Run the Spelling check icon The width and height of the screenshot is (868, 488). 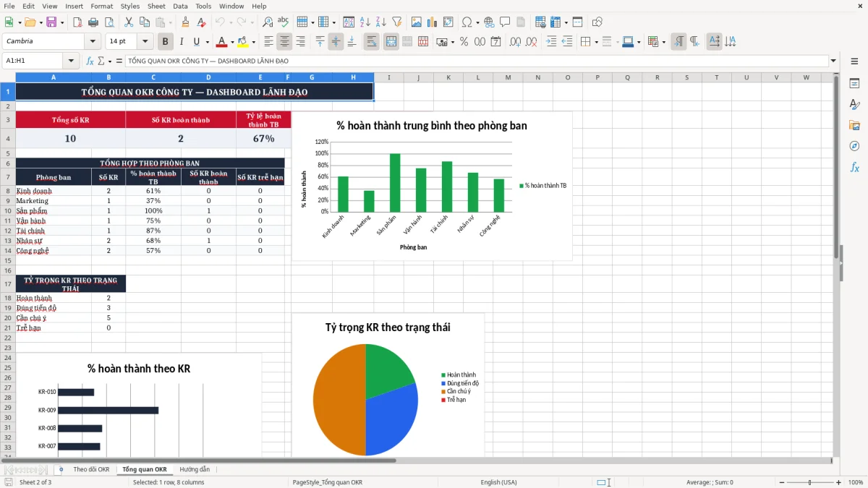coord(283,22)
